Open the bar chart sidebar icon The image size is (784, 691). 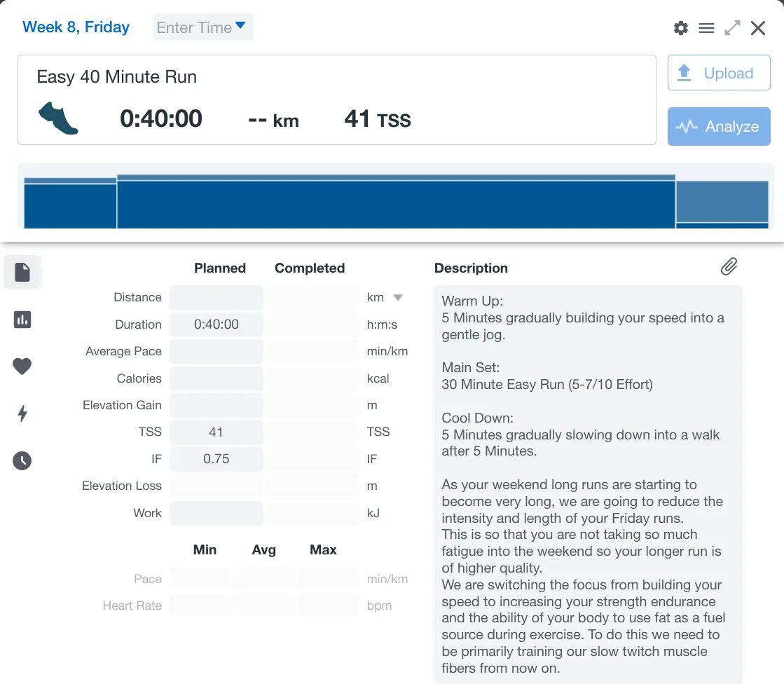click(x=22, y=320)
